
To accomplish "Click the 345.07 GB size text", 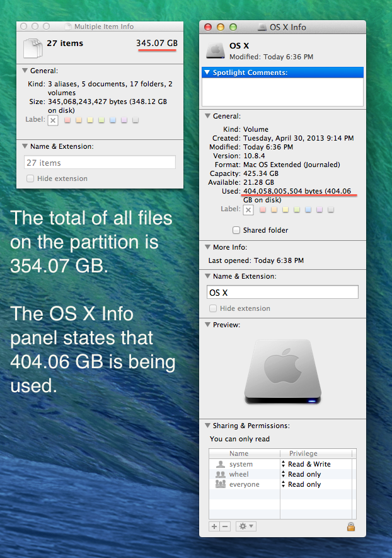I will click(x=157, y=43).
